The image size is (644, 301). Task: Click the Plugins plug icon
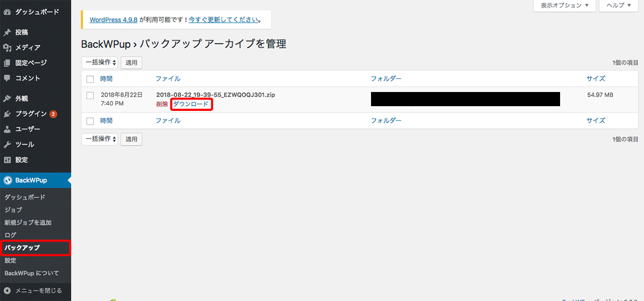pos(7,114)
